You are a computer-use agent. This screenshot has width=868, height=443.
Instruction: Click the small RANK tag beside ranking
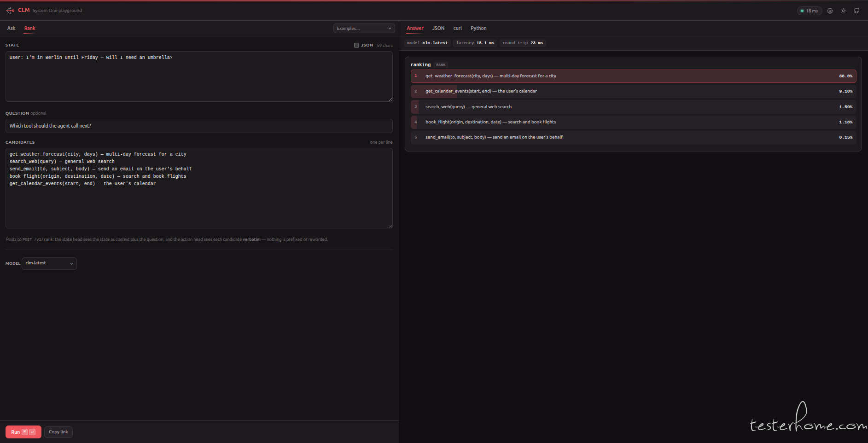(441, 65)
